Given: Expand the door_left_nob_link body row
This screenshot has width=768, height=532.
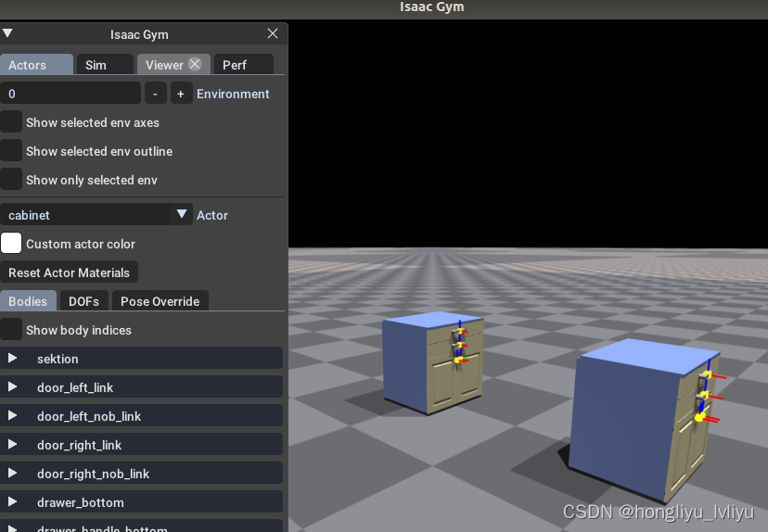Looking at the screenshot, I should (141, 415).
